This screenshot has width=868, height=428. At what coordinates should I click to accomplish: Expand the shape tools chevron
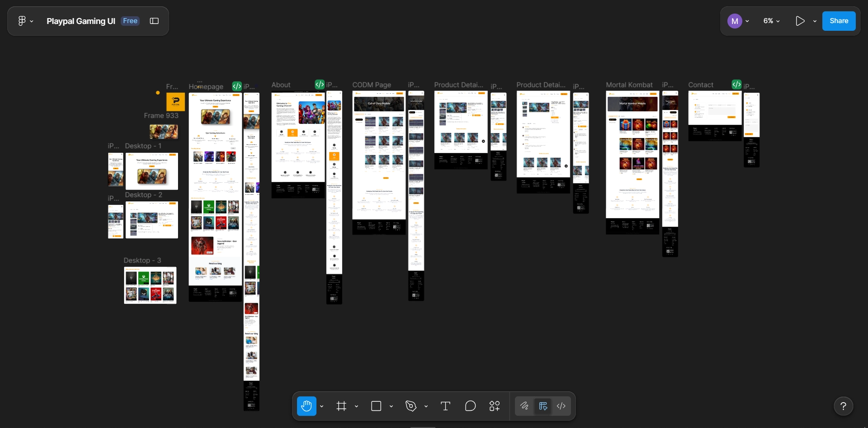391,406
